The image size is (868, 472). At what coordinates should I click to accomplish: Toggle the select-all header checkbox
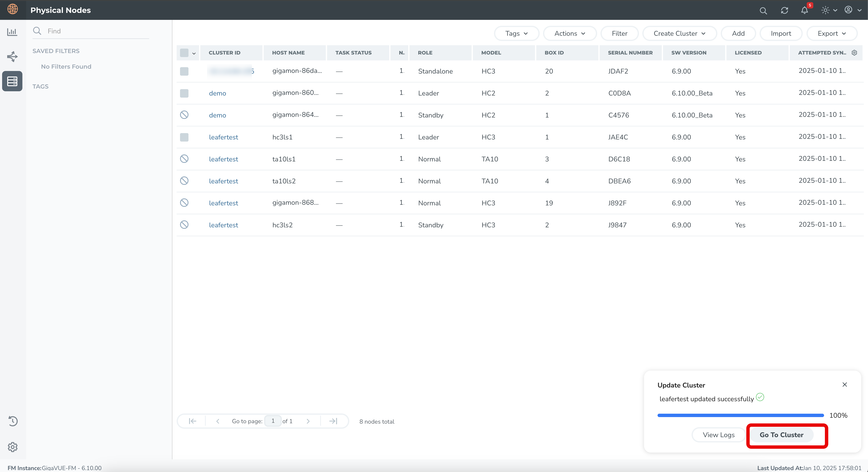pos(184,53)
